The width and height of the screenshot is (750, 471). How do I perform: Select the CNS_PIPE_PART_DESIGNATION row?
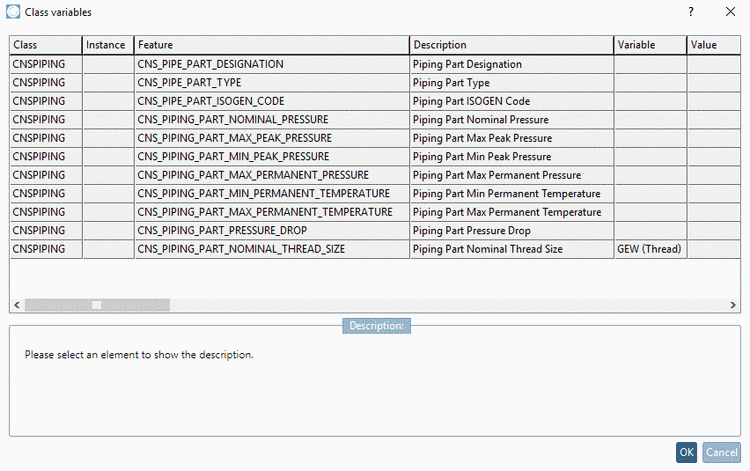tap(375, 64)
